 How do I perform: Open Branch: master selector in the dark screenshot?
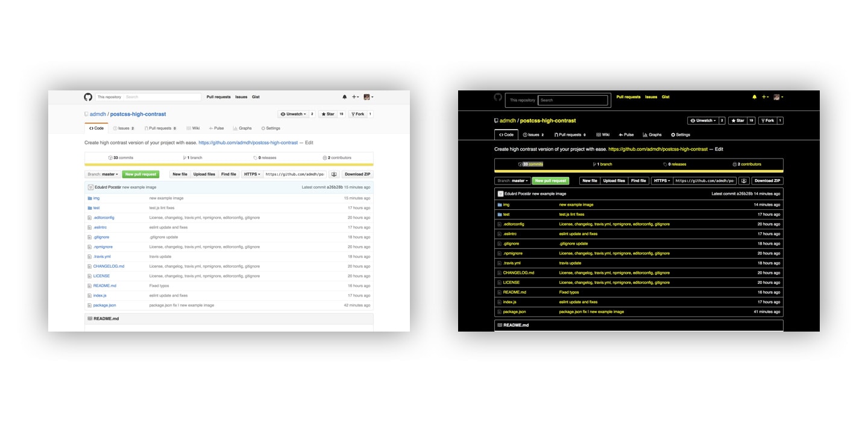512,181
